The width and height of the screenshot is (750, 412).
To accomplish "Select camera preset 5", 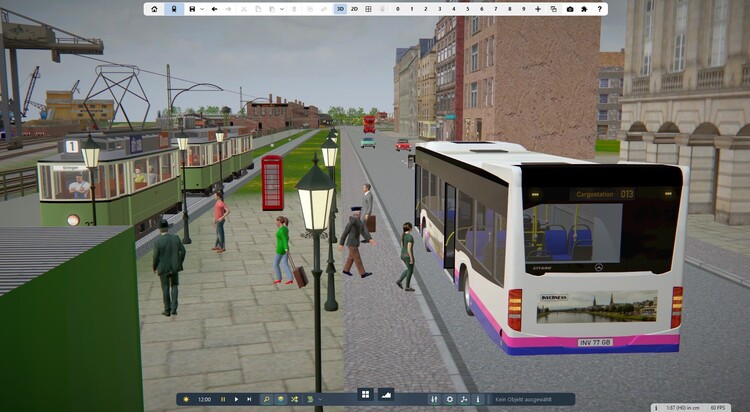I will tap(468, 9).
